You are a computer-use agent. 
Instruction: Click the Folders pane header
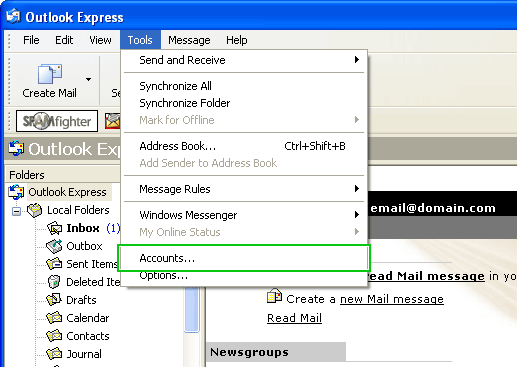tap(63, 175)
